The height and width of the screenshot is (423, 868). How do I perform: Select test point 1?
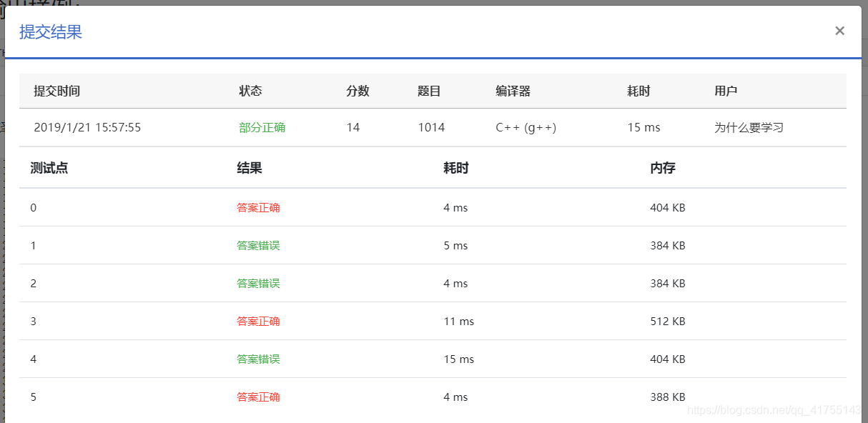pos(34,246)
